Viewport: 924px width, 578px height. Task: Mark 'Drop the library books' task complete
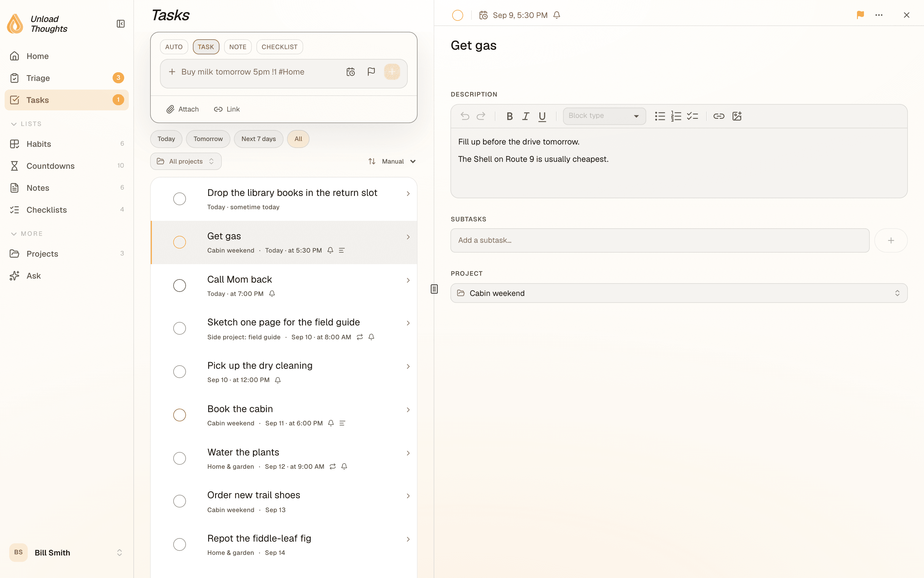179,199
